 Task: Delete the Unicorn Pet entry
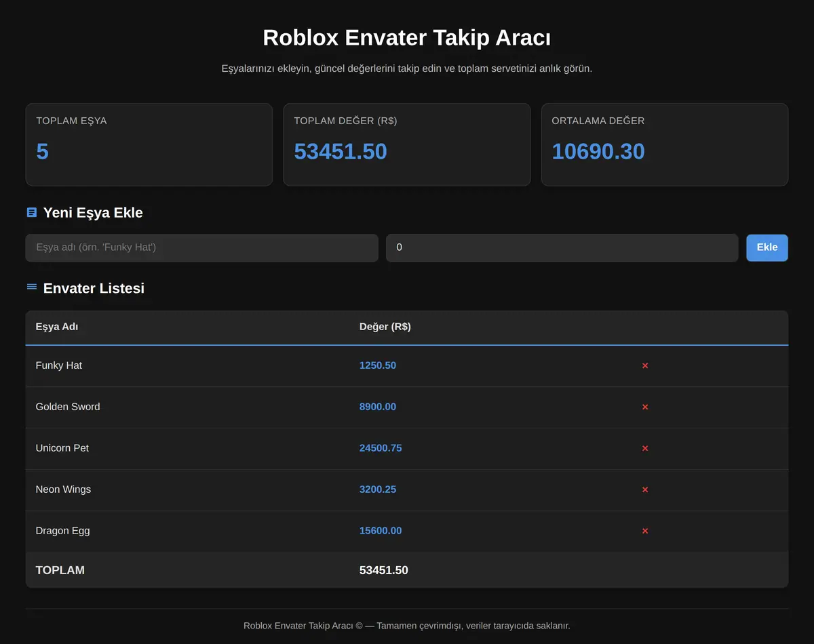(645, 448)
